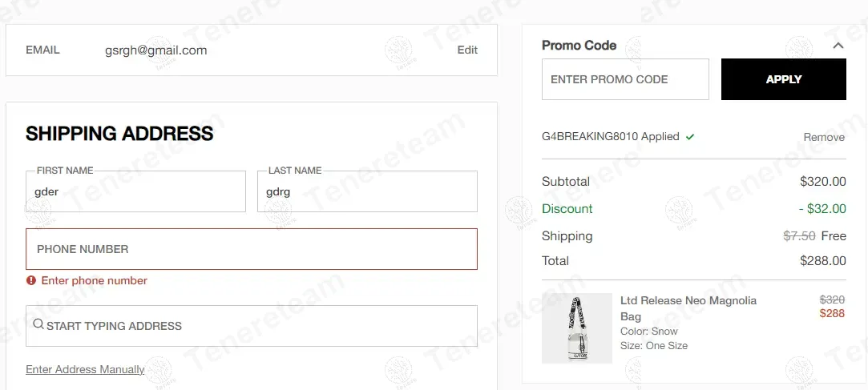This screenshot has width=868, height=390.
Task: Select the gsrgh@gmail.com email text
Action: coord(155,50)
